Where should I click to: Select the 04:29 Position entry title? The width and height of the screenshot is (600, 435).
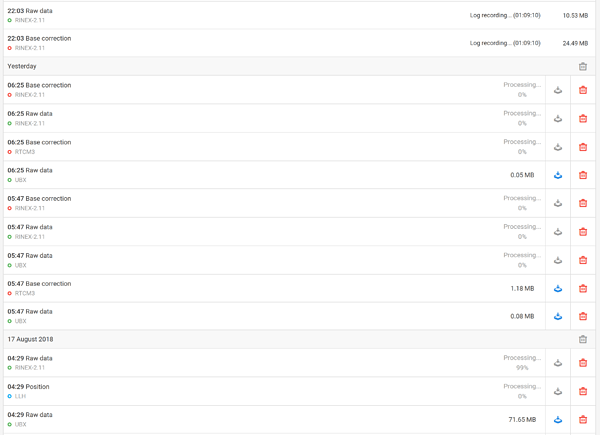click(x=28, y=387)
